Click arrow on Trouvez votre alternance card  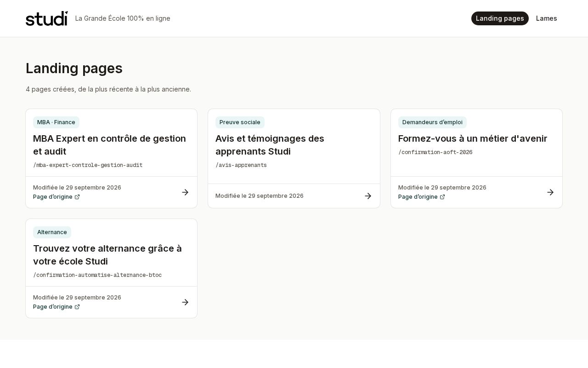click(x=185, y=302)
